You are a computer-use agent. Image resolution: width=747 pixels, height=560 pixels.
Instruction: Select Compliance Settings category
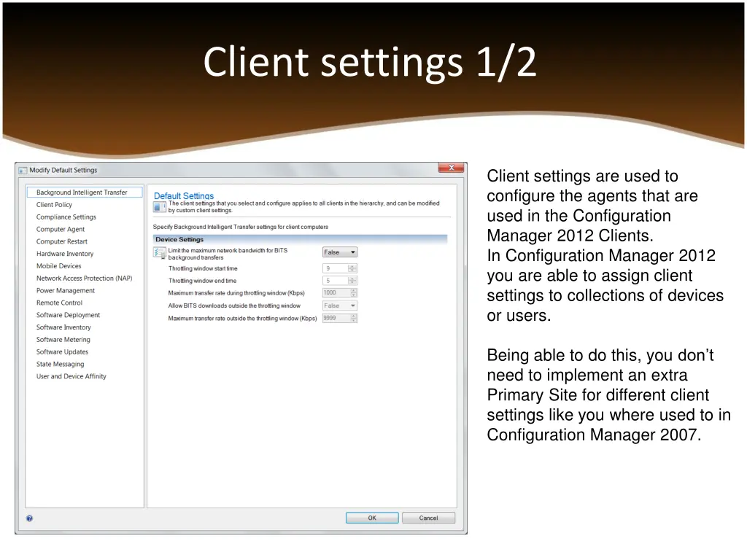(x=66, y=217)
